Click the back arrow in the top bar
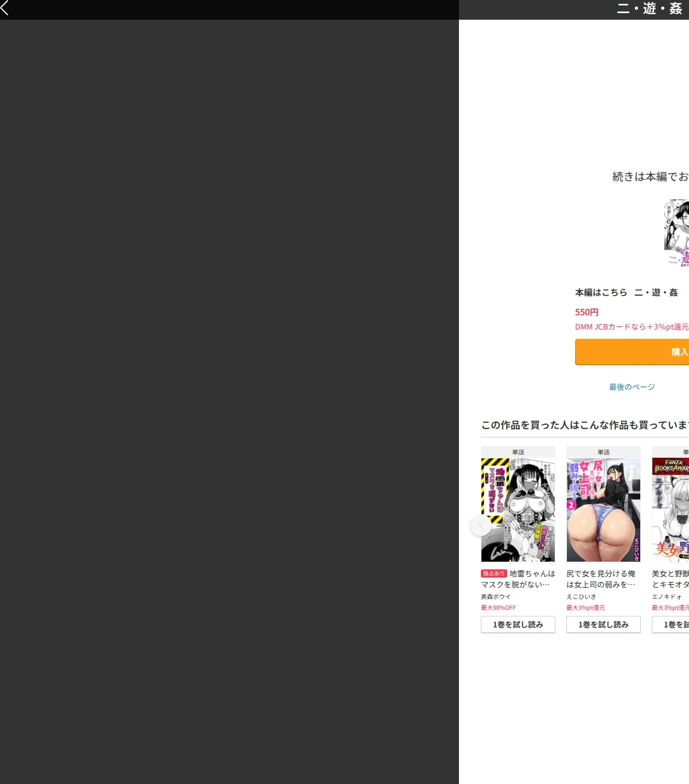The image size is (689, 784). point(5,8)
